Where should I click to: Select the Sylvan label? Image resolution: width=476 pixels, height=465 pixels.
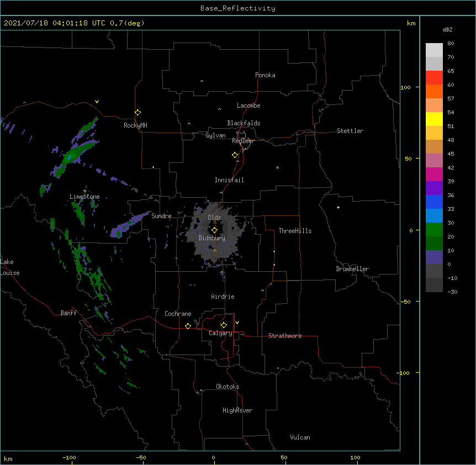215,135
